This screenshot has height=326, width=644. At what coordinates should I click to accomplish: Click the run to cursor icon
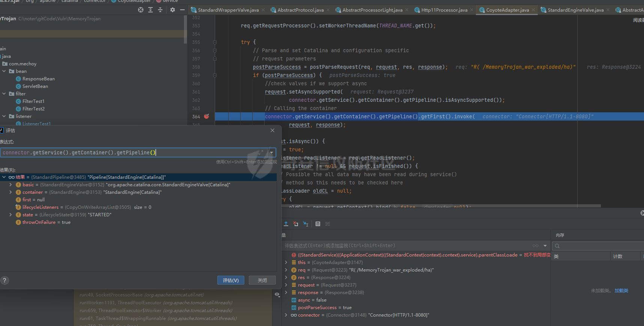306,224
